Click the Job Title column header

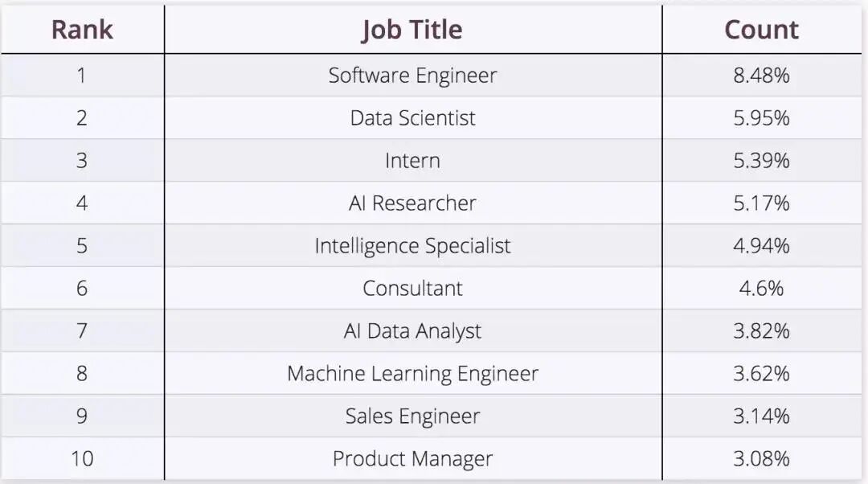click(x=412, y=30)
